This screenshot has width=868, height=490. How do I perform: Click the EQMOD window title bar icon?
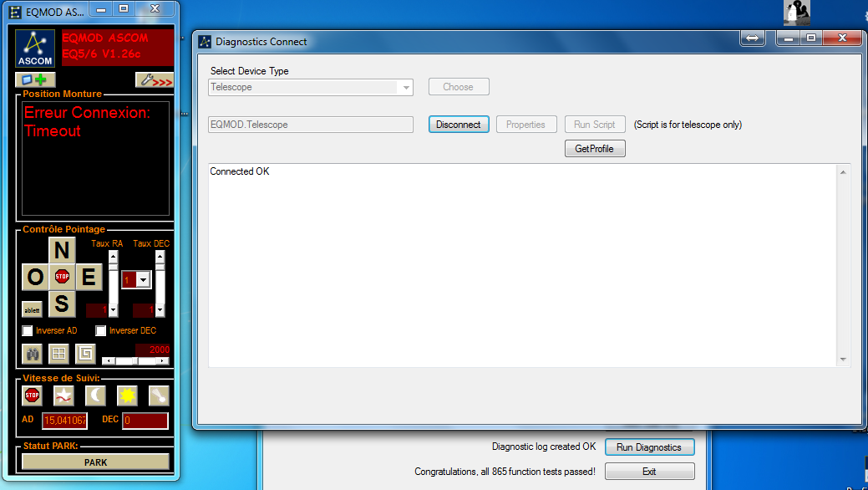coord(16,12)
